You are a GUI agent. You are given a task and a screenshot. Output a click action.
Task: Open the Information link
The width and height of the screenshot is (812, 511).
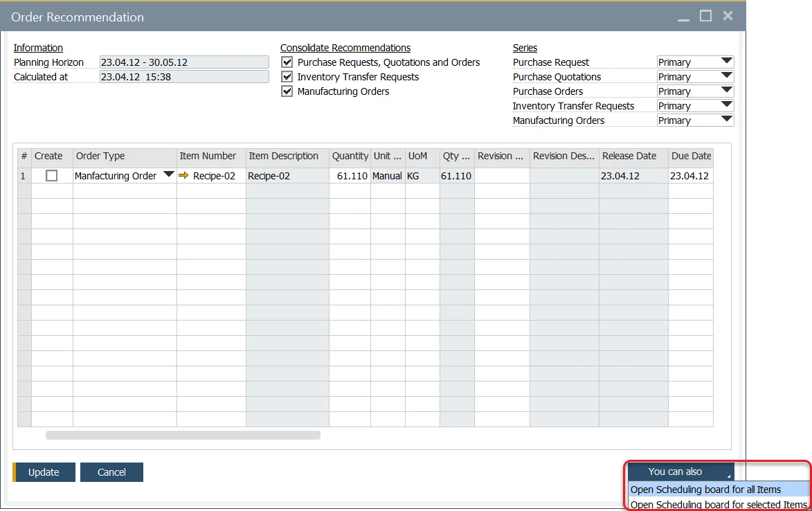(x=37, y=47)
